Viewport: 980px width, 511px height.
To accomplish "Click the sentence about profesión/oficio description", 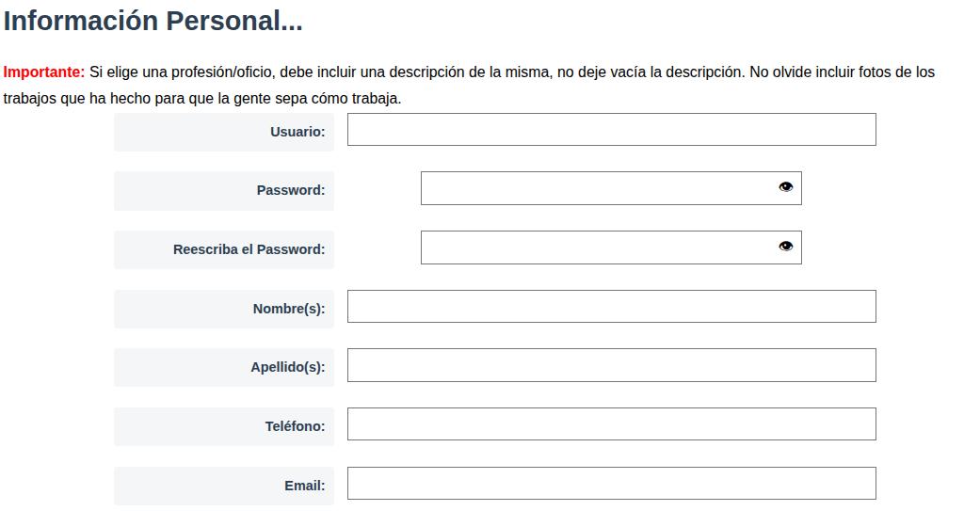I will [x=417, y=72].
